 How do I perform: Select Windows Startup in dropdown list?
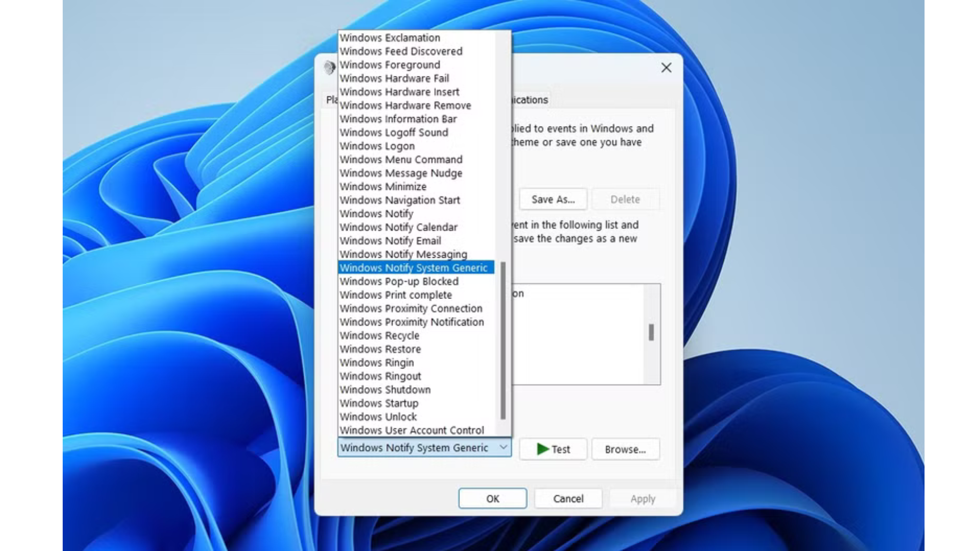[379, 403]
